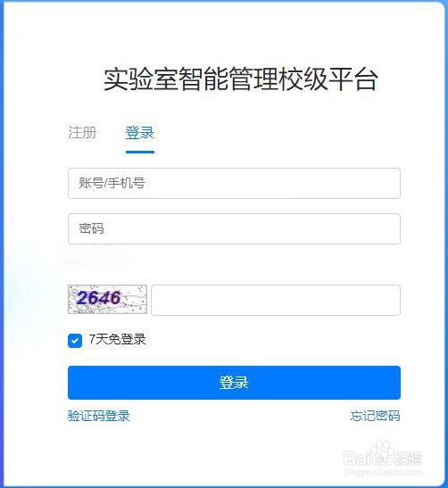Open the 忘记密码 link
This screenshot has width=448, height=488.
click(375, 416)
